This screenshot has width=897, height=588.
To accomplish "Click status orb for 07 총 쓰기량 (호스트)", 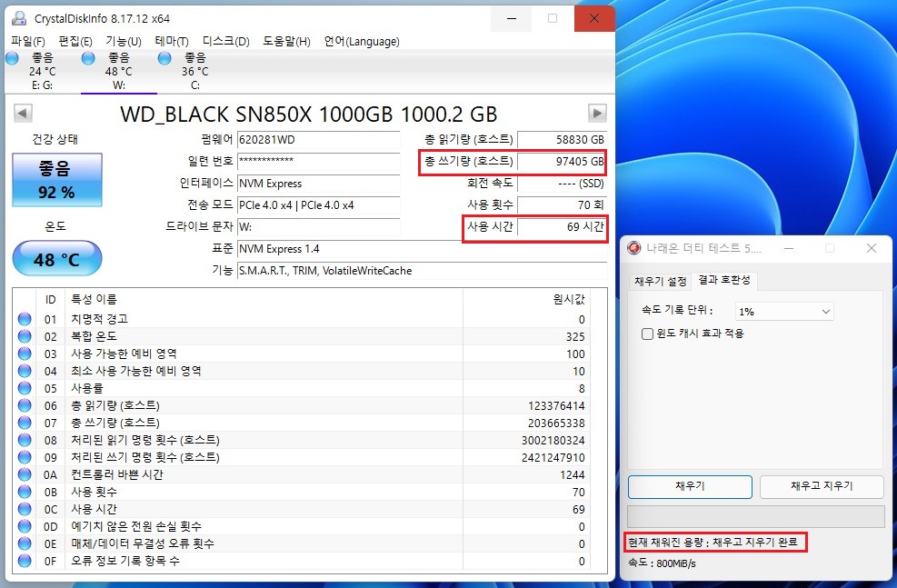I will (x=25, y=423).
